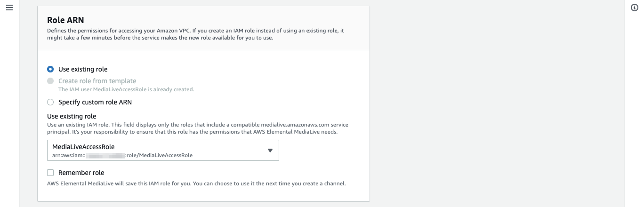
Task: Open the info help panel icon
Action: click(x=634, y=8)
